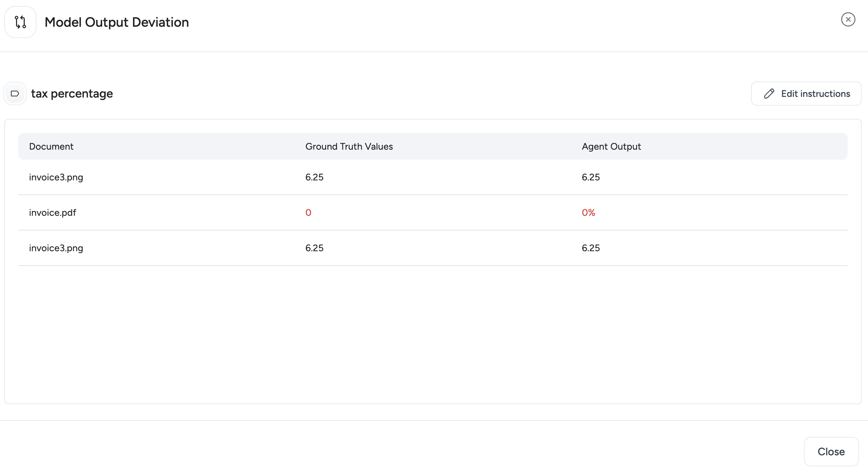Viewport: 868px width, 471px height.
Task: Select the invoice.pdf document row
Action: point(52,212)
